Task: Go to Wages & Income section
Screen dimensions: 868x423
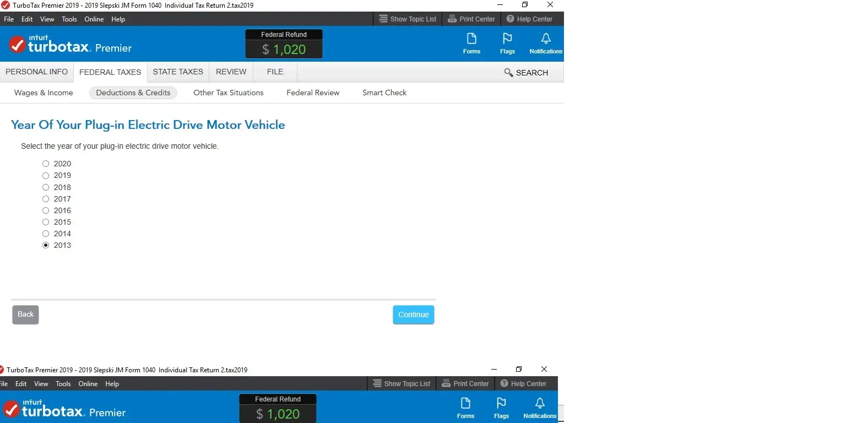Action: [x=44, y=93]
